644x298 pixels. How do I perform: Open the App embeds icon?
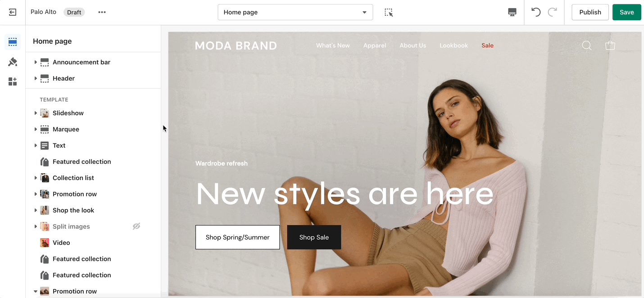(x=13, y=81)
